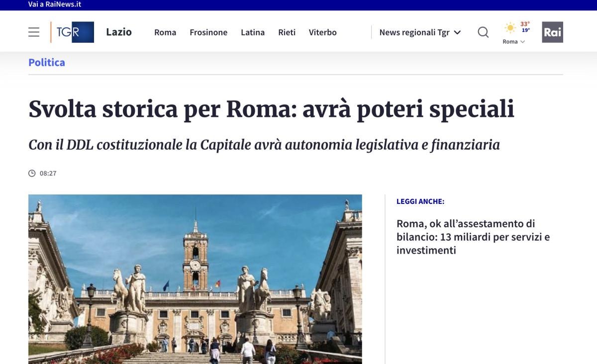Switch to the Rieti section
The image size is (597, 364).
pos(287,32)
